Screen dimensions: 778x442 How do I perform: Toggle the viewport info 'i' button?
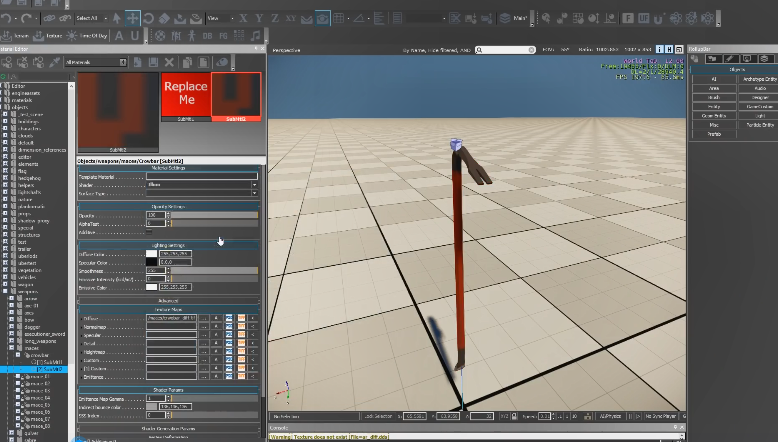(662, 49)
